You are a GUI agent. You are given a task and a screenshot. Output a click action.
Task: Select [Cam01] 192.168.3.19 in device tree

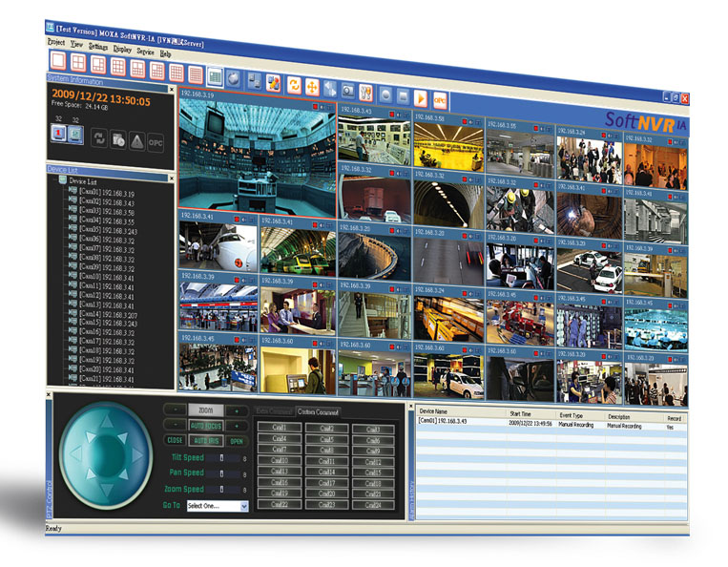pyautogui.click(x=106, y=193)
